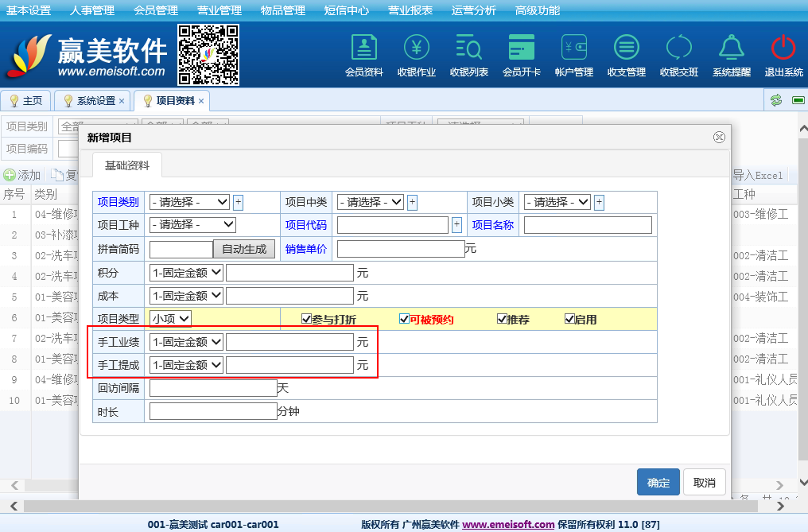The height and width of the screenshot is (532, 808).
Task: Uncheck the 可被预约 checkbox
Action: pyautogui.click(x=404, y=320)
